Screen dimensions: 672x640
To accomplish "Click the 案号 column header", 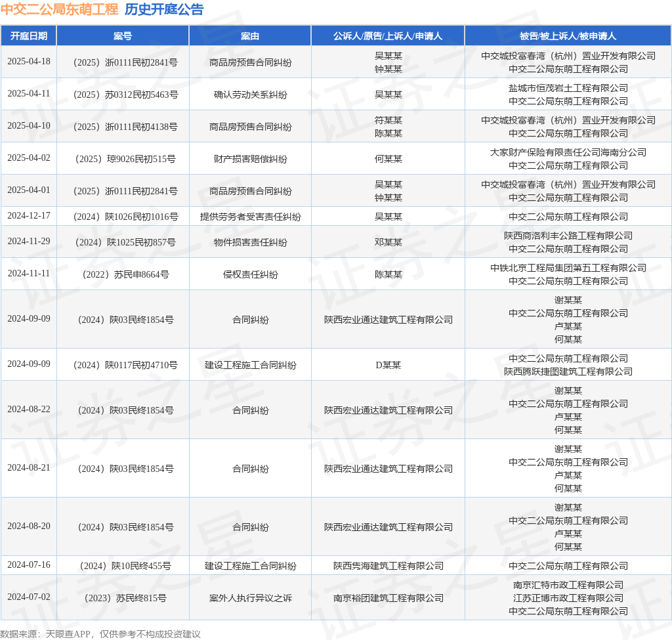I will [x=123, y=36].
